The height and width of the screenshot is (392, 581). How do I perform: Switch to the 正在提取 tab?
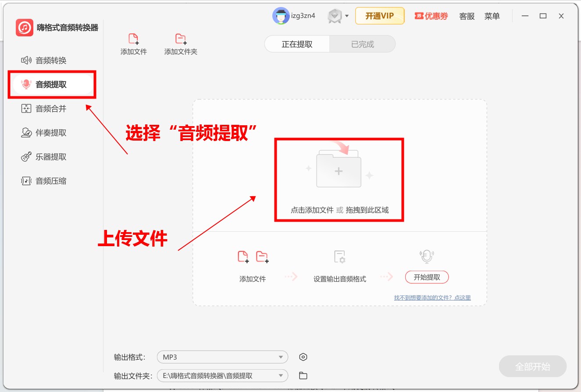(x=297, y=44)
